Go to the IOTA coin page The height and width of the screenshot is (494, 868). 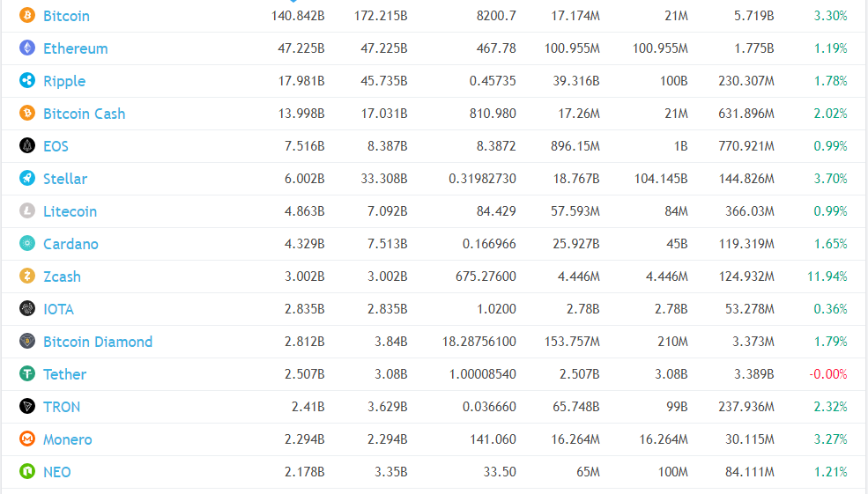coord(58,309)
